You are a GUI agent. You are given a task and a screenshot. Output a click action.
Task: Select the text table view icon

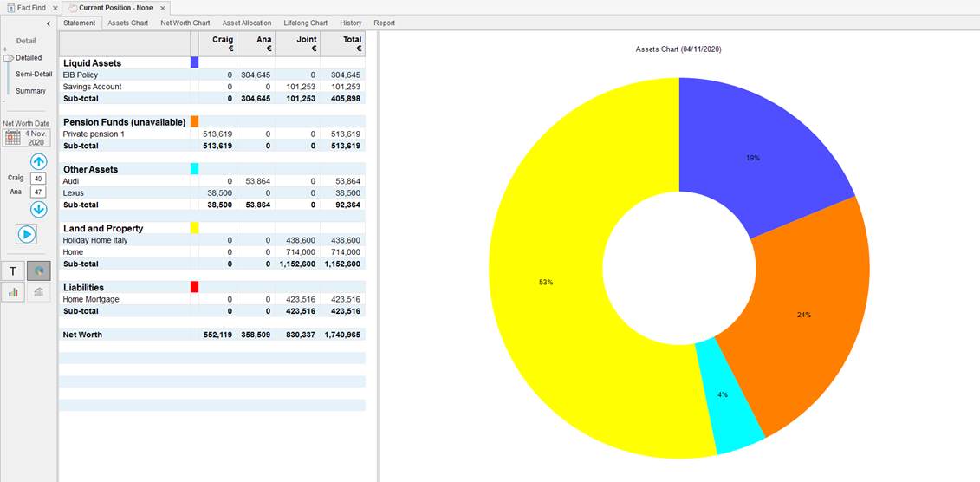point(13,270)
